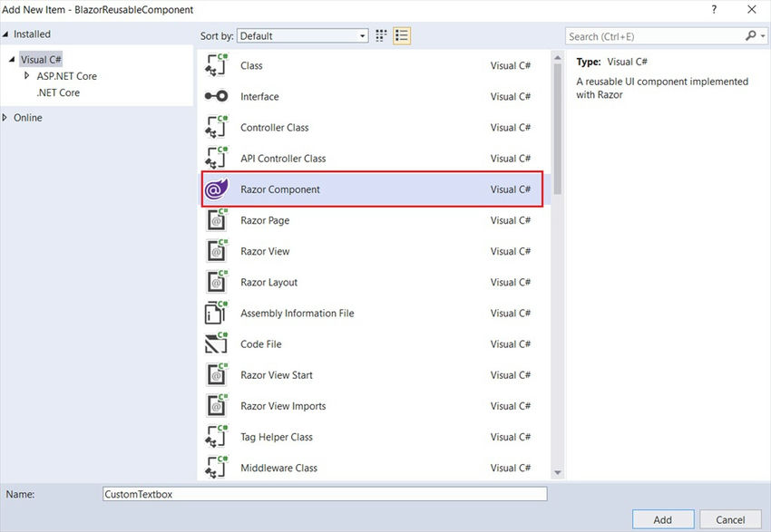Open the help question mark button
This screenshot has height=532, width=771.
[x=714, y=9]
